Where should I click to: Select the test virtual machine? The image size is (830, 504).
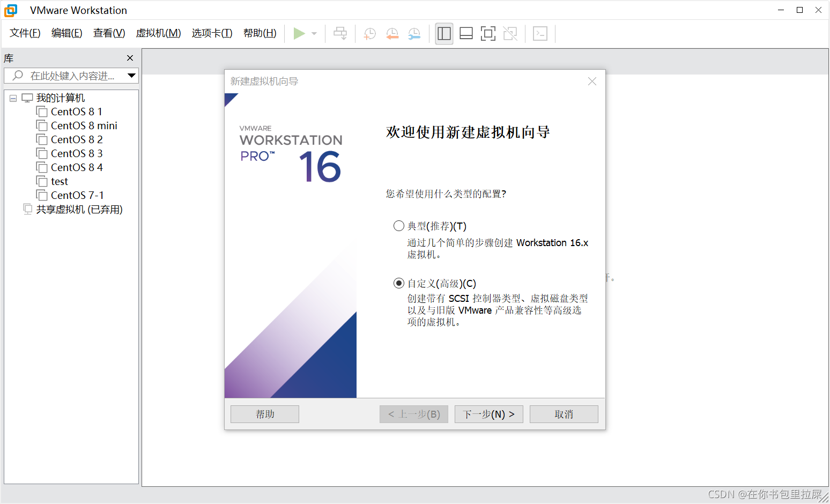click(60, 181)
